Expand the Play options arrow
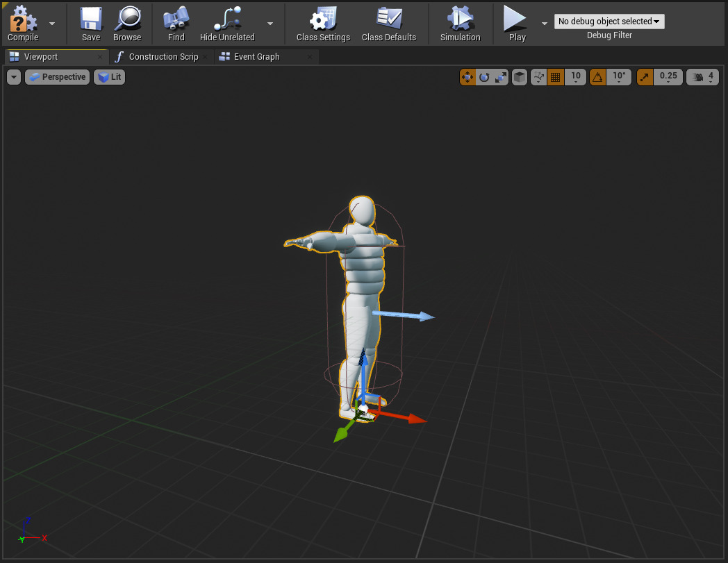The image size is (728, 563). tap(544, 23)
